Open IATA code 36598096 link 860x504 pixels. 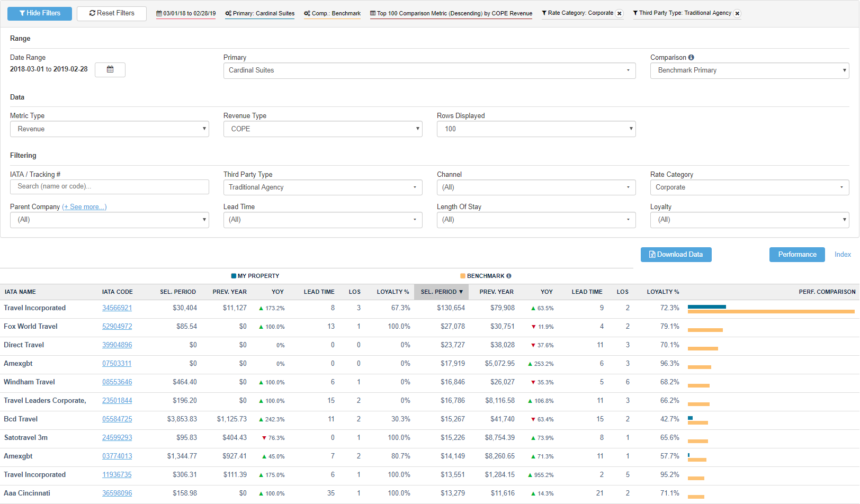click(x=117, y=493)
